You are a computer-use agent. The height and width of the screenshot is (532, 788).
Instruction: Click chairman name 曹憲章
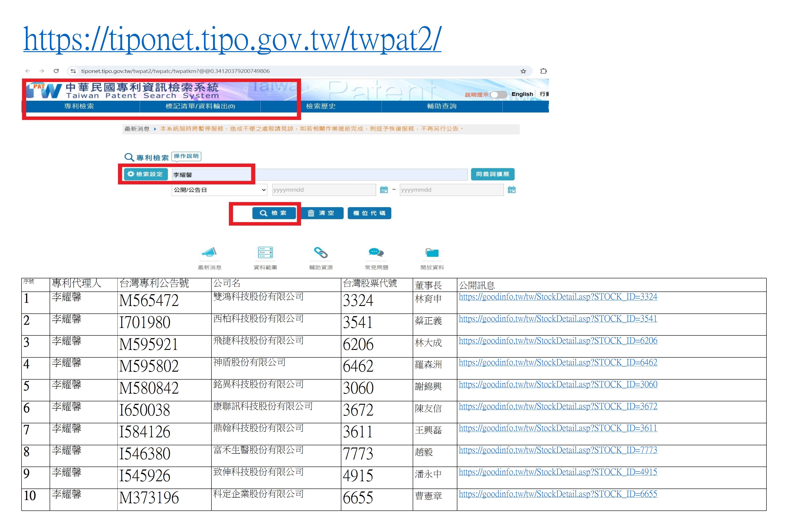(x=428, y=496)
